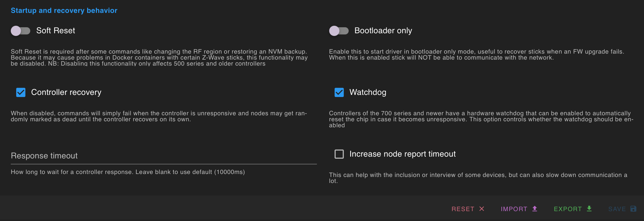This screenshot has height=221, width=644.
Task: Check the Increase node report timeout box
Action: (x=339, y=154)
